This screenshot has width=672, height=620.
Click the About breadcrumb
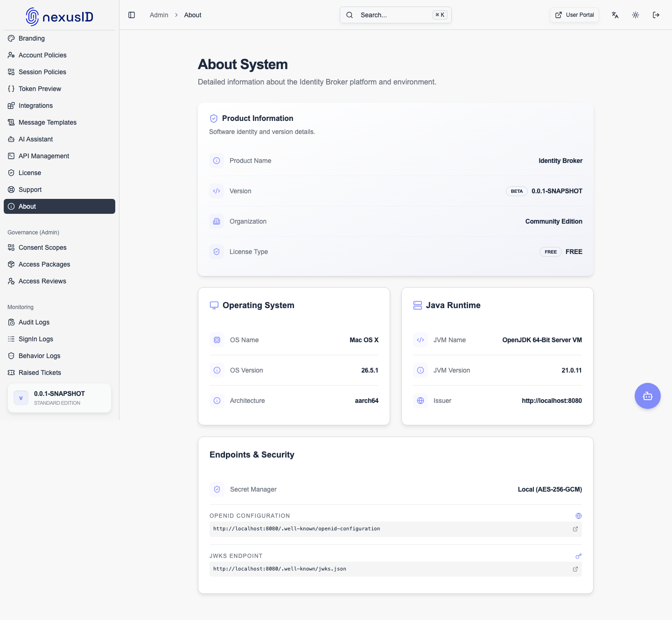tap(193, 15)
